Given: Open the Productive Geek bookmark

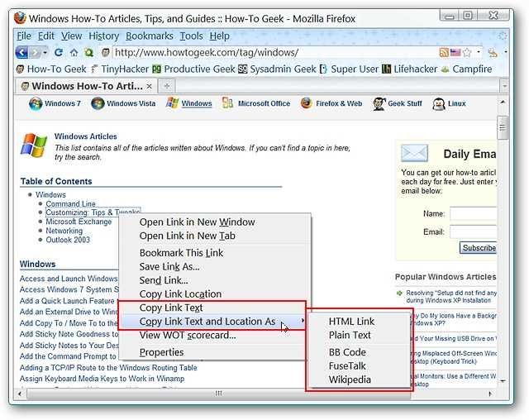Looking at the screenshot, I should (x=193, y=69).
